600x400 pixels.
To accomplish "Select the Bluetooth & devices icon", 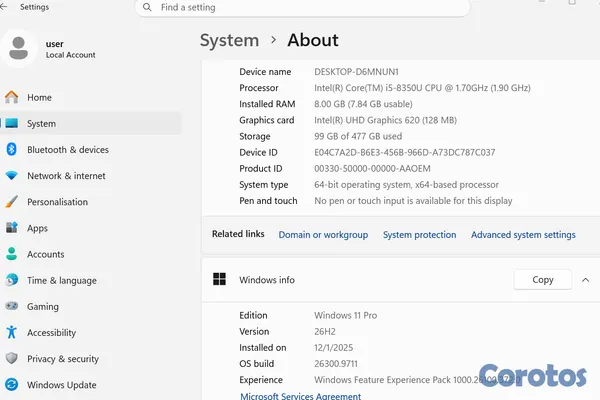I will (11, 149).
